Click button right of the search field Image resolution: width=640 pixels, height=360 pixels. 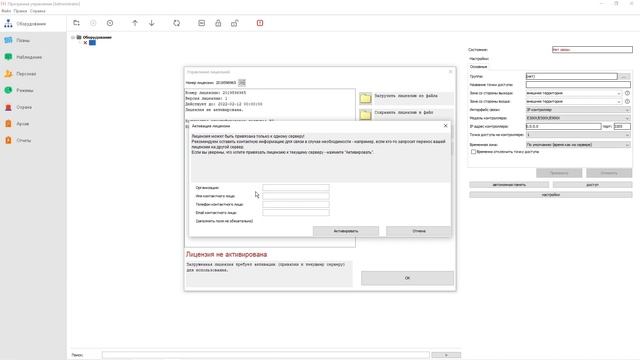click(446, 355)
